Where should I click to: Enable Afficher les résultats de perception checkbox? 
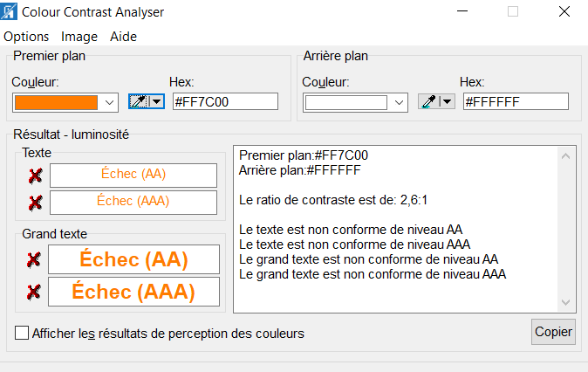(22, 333)
